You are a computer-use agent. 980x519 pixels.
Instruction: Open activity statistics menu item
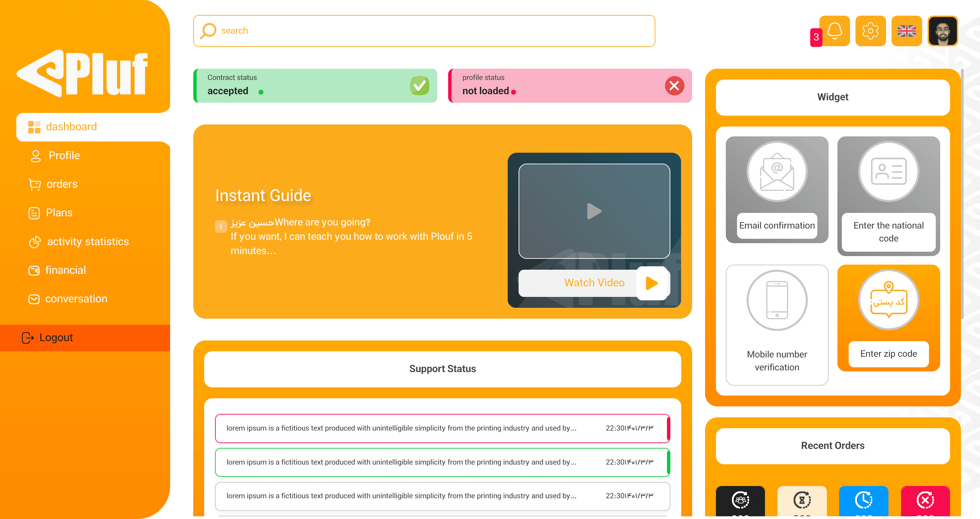click(x=87, y=241)
